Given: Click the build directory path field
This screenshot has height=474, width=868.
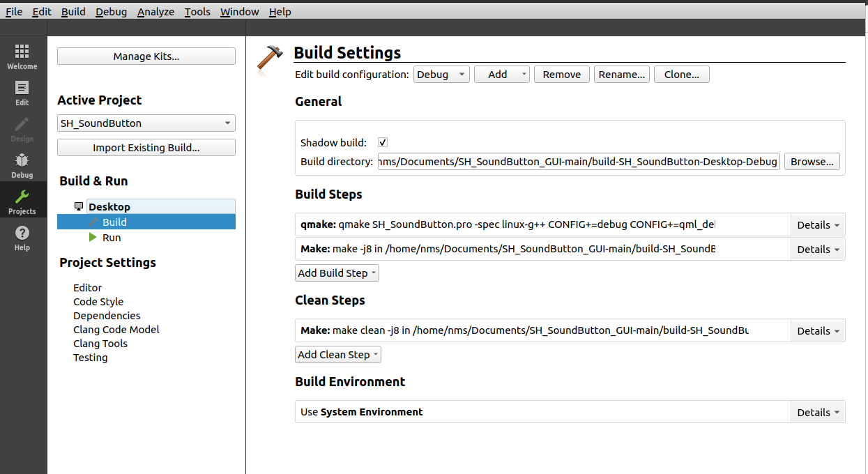Looking at the screenshot, I should [x=578, y=162].
